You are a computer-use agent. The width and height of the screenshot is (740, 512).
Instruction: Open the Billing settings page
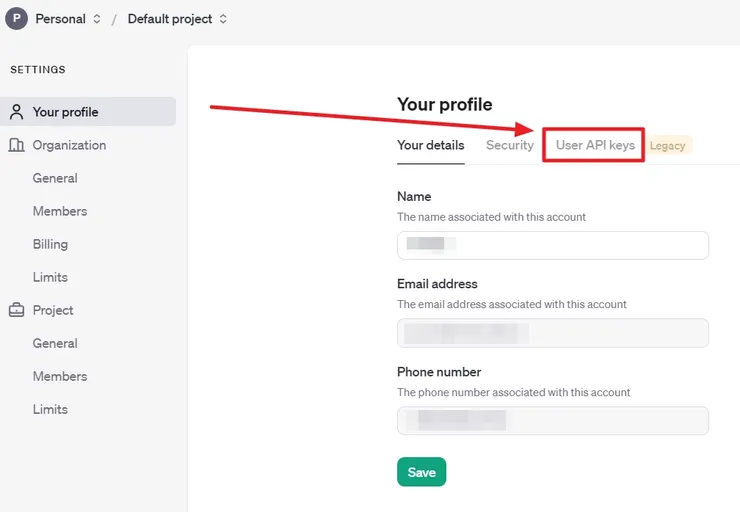(x=50, y=244)
